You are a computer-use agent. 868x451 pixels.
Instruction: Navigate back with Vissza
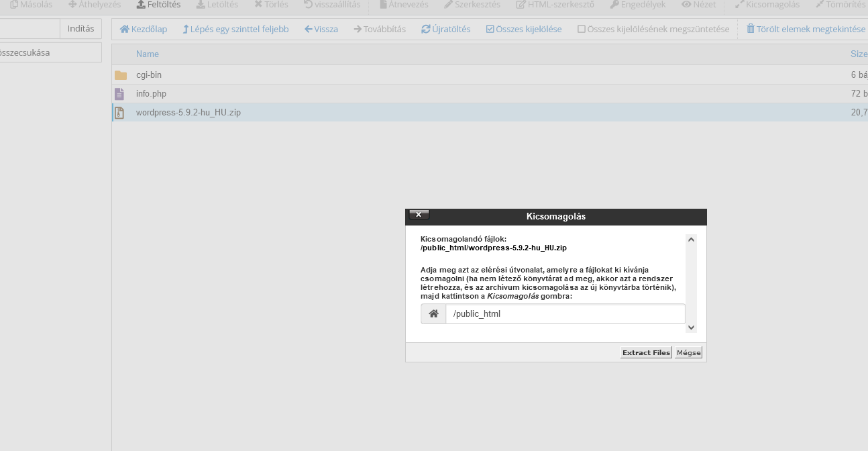tap(321, 30)
